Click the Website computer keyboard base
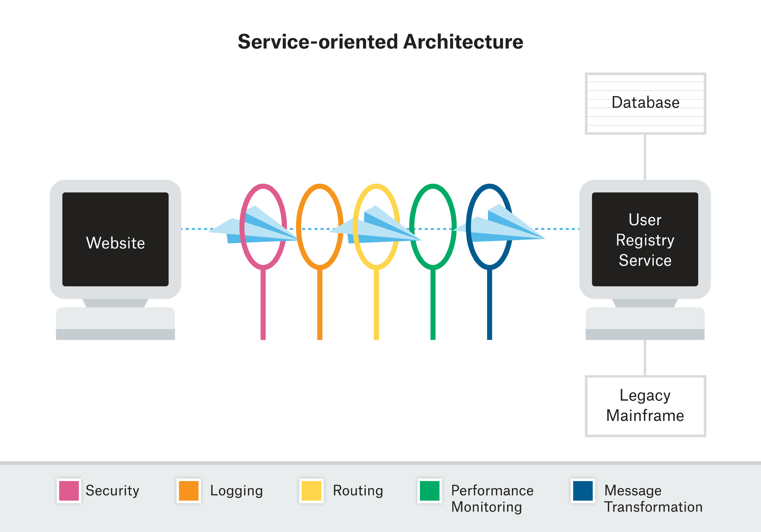Screen dimensions: 761x532 (x=115, y=323)
